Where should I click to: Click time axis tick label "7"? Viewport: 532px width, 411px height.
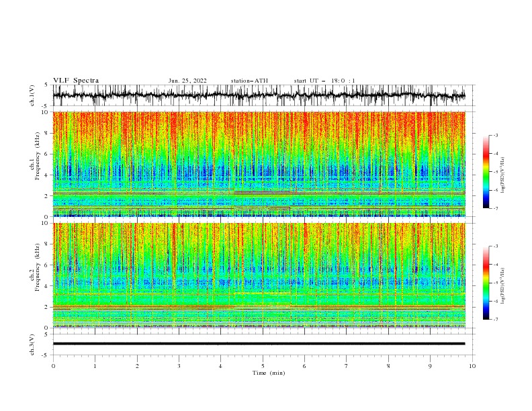[x=347, y=366]
